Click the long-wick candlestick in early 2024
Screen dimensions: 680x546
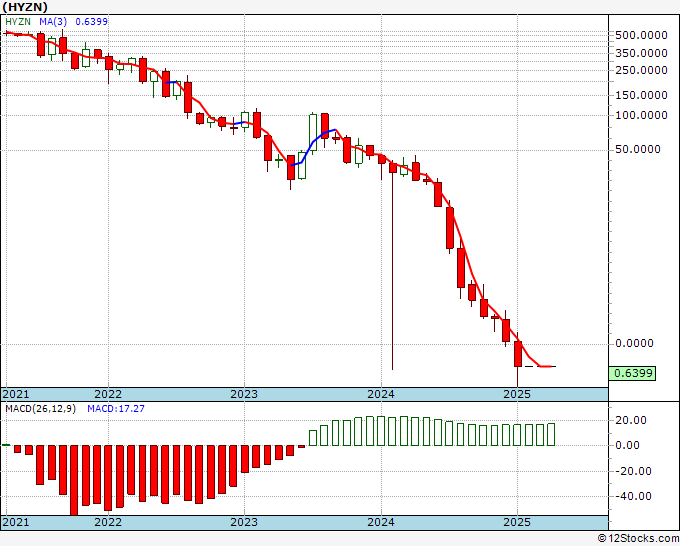(392, 265)
